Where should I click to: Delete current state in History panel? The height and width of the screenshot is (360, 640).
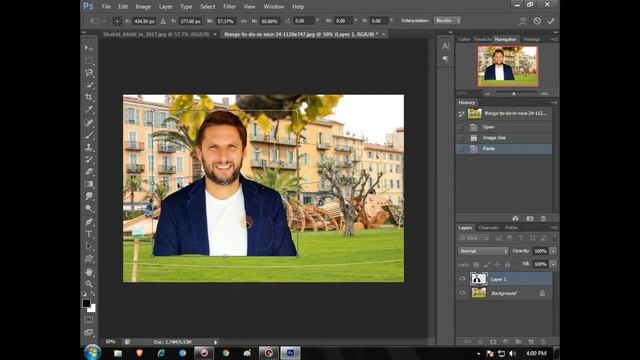[543, 218]
